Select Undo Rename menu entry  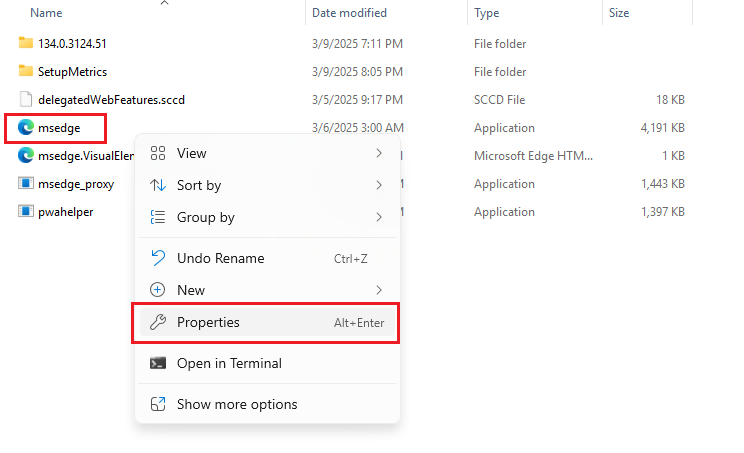click(x=268, y=258)
